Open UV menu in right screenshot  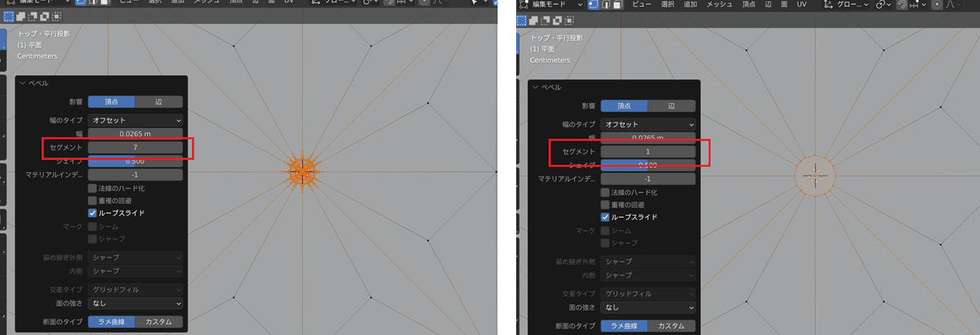[x=801, y=5]
